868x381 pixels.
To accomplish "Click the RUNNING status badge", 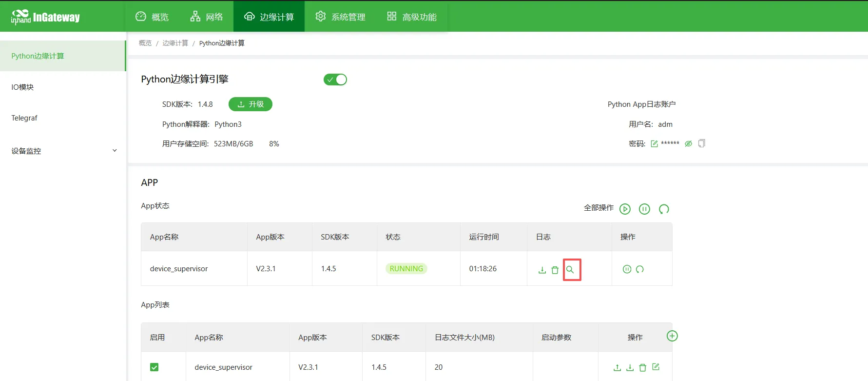I will (x=406, y=269).
